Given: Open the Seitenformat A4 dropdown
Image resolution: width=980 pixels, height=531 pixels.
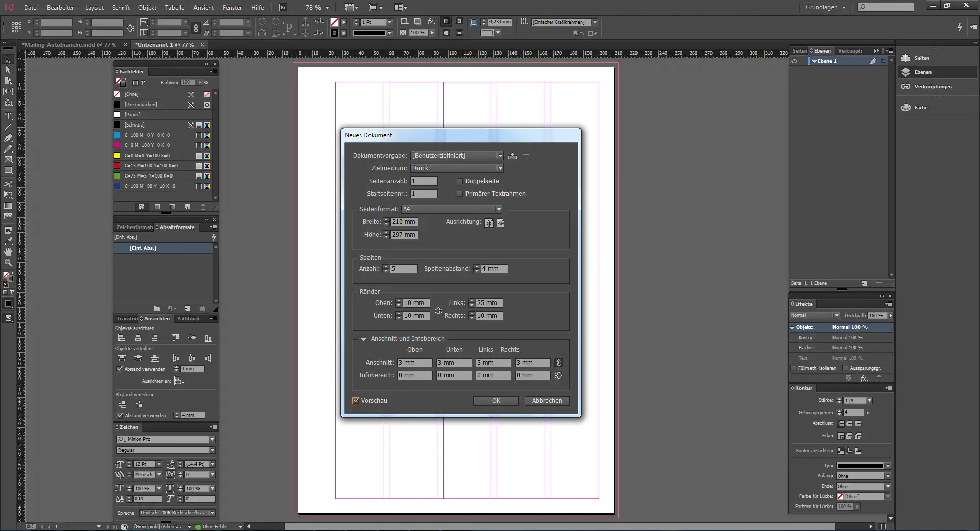Looking at the screenshot, I should point(452,209).
